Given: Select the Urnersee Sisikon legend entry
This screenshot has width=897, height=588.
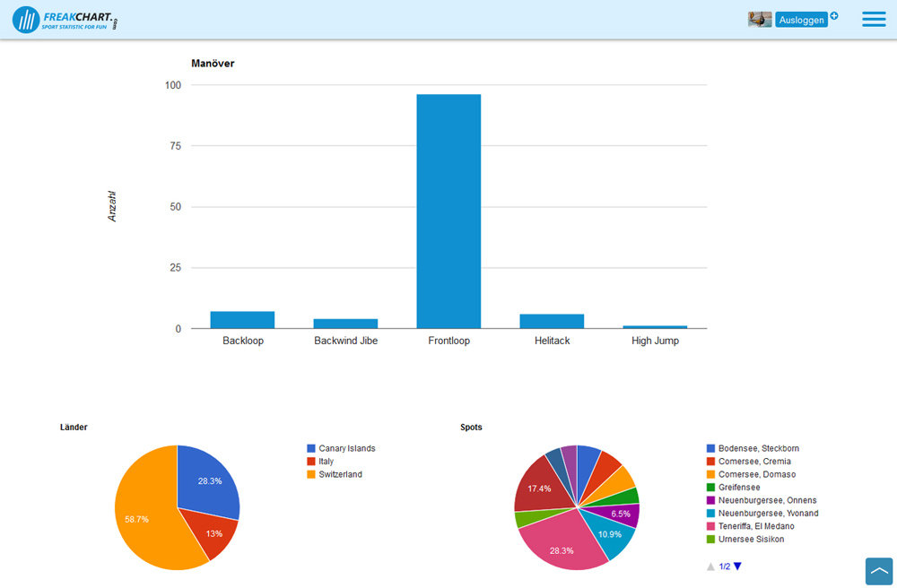Looking at the screenshot, I should [x=751, y=540].
